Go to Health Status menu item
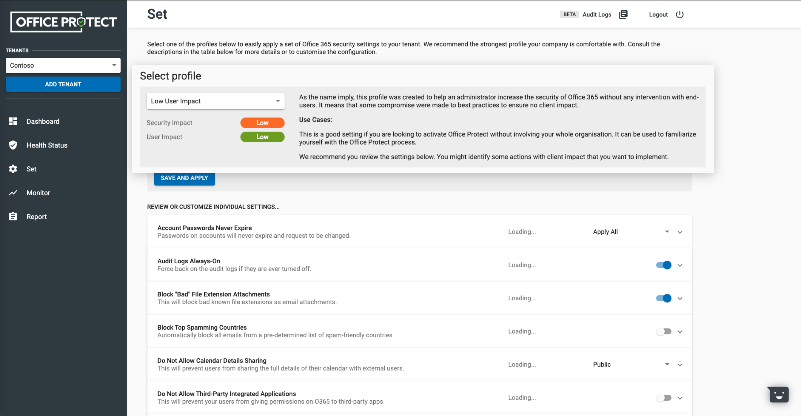Screen dimensions: 801x416 tap(46, 145)
